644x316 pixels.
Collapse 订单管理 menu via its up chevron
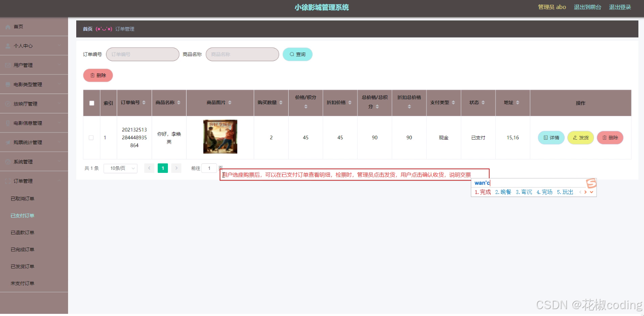pos(59,181)
